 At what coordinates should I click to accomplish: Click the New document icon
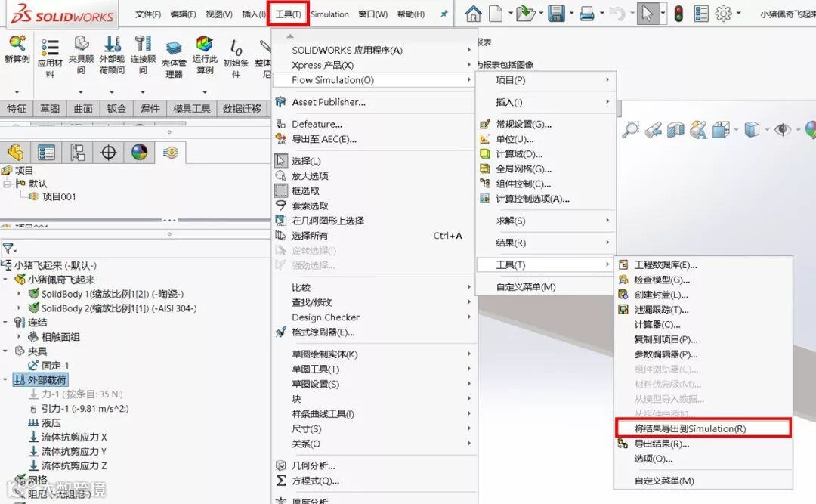tap(496, 14)
